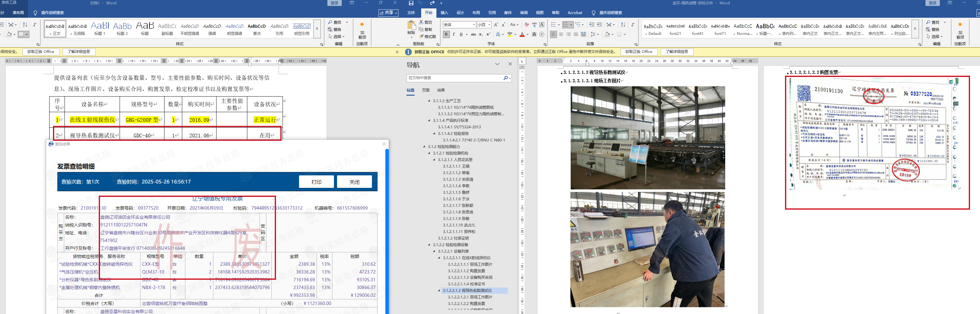Click the Center align paragraph icon
This screenshot has height=314, width=980.
[561, 35]
